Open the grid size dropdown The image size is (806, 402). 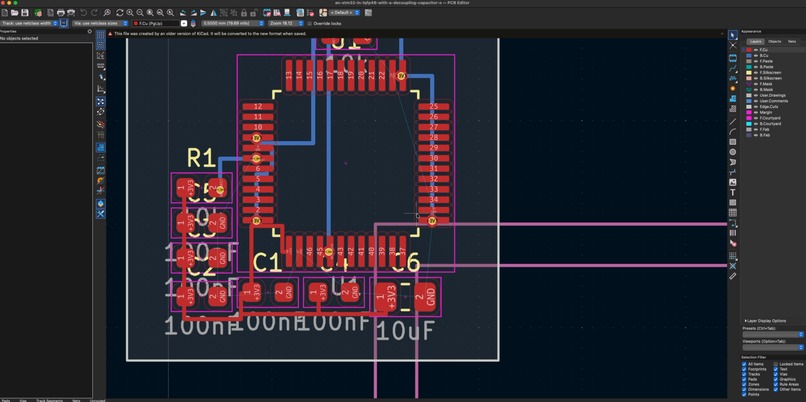click(233, 23)
